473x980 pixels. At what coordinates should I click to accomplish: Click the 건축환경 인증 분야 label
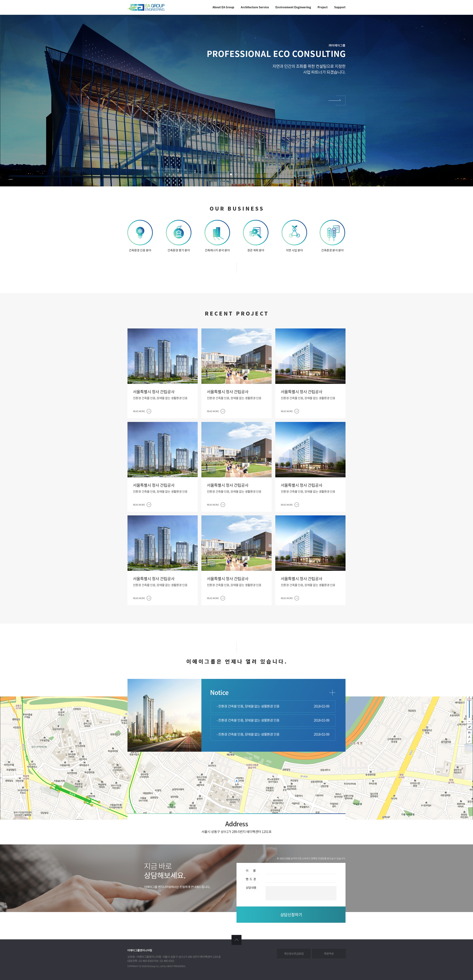(140, 250)
